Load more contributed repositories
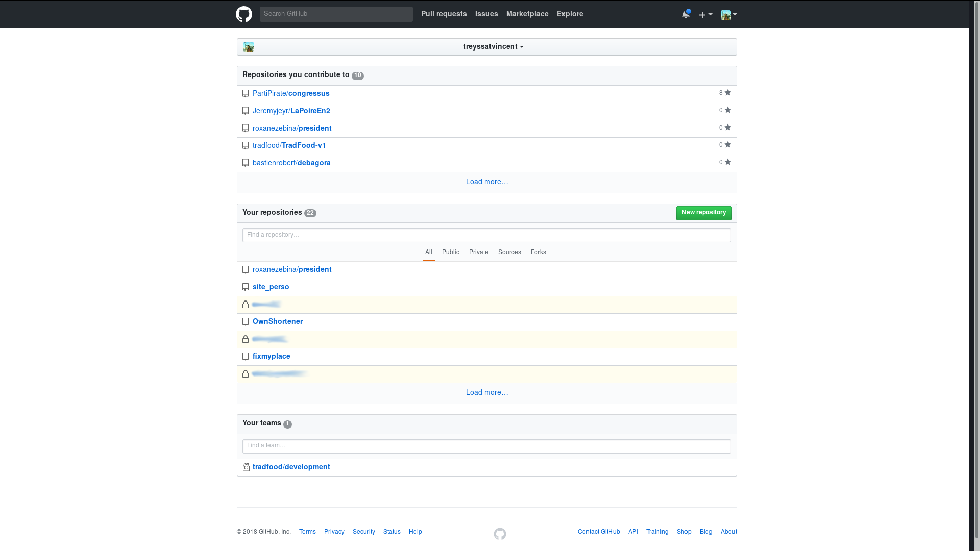This screenshot has height=551, width=980. [x=487, y=182]
